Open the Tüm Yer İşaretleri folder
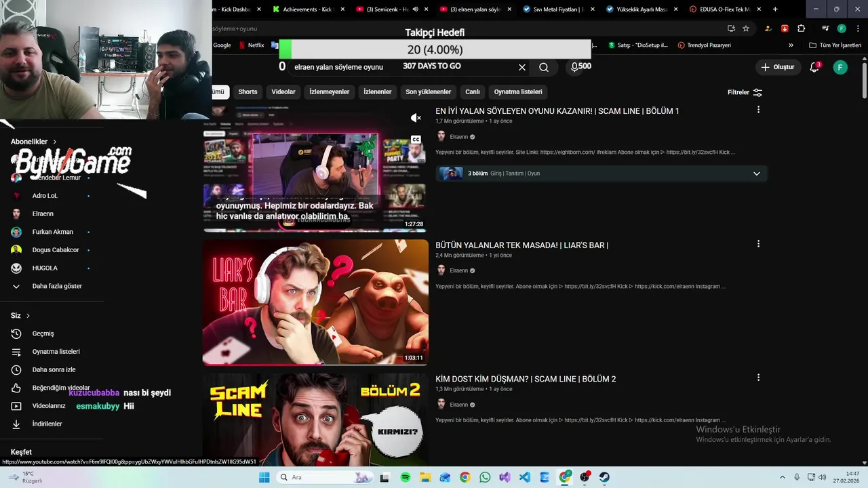The width and height of the screenshot is (868, 488). pyautogui.click(x=835, y=45)
